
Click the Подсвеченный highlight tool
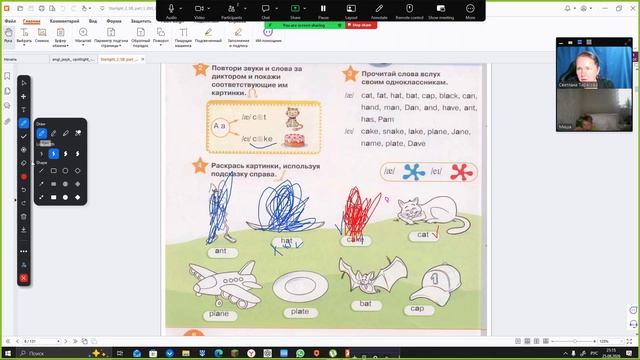(x=209, y=36)
